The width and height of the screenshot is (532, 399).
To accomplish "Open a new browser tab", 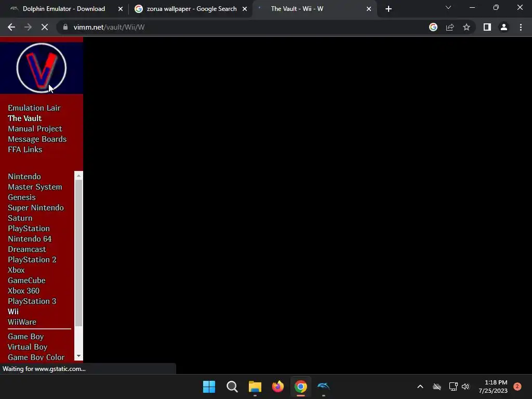I will click(389, 9).
